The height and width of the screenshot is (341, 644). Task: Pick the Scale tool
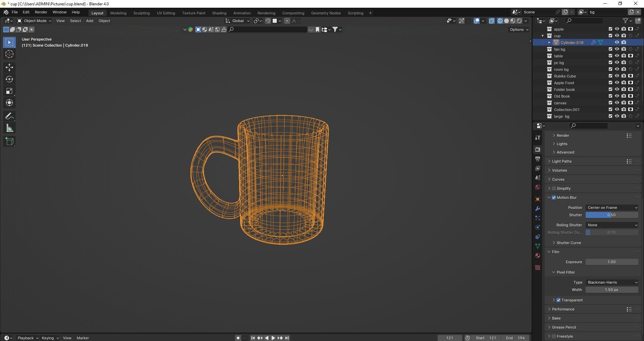[x=9, y=91]
